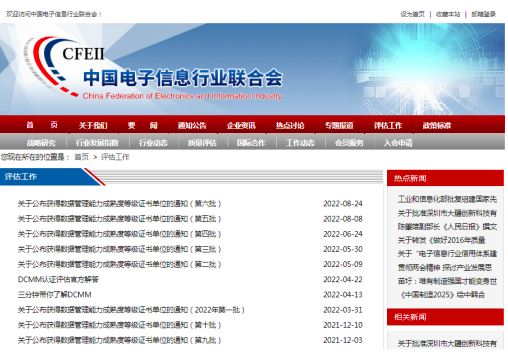Image resolution: width=508 pixels, height=360 pixels.
Task: Open 会员服务 in the gray bar
Action: coord(349,143)
